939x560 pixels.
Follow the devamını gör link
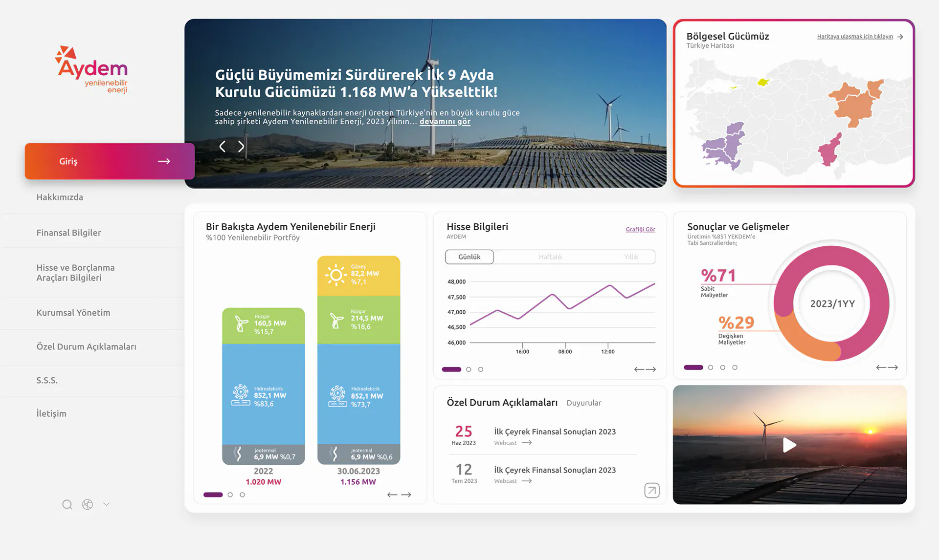point(445,122)
